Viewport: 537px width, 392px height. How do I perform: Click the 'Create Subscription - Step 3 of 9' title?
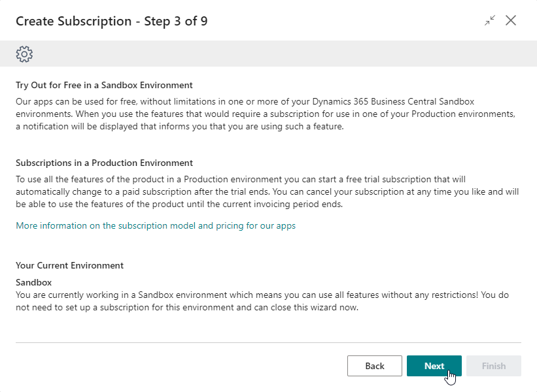112,21
